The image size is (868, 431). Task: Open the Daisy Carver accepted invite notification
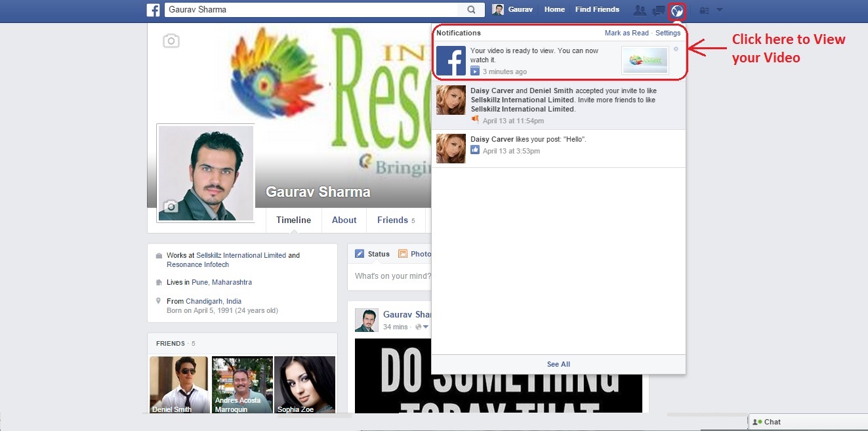[559, 105]
